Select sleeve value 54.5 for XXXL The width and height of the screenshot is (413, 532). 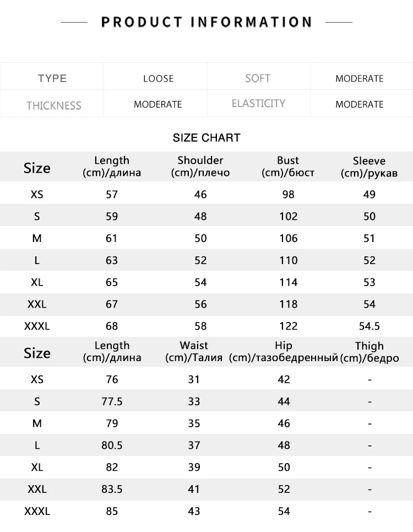369,326
